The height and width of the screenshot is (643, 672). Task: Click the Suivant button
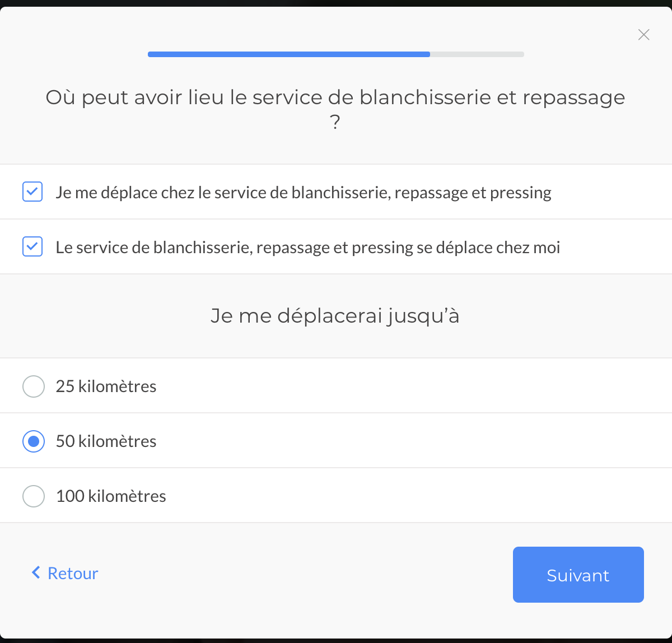[x=578, y=575]
